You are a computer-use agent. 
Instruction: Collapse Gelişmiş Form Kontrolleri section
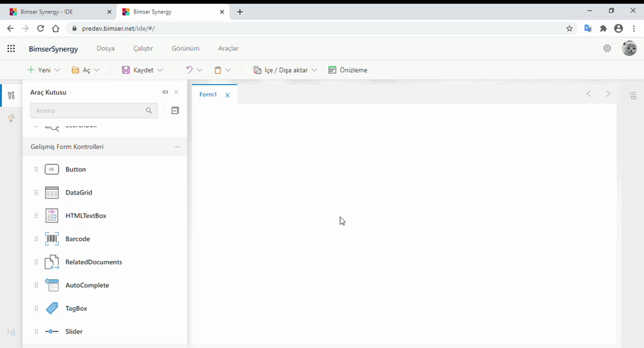pos(177,147)
